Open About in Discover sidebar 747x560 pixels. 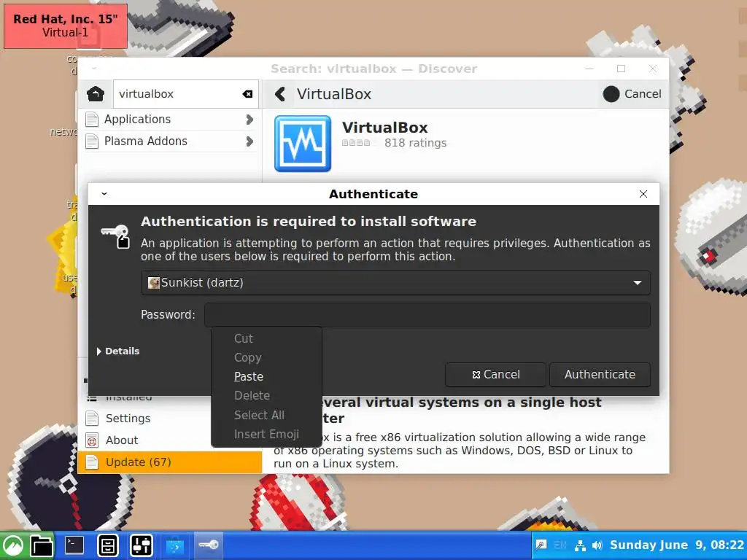(170, 440)
